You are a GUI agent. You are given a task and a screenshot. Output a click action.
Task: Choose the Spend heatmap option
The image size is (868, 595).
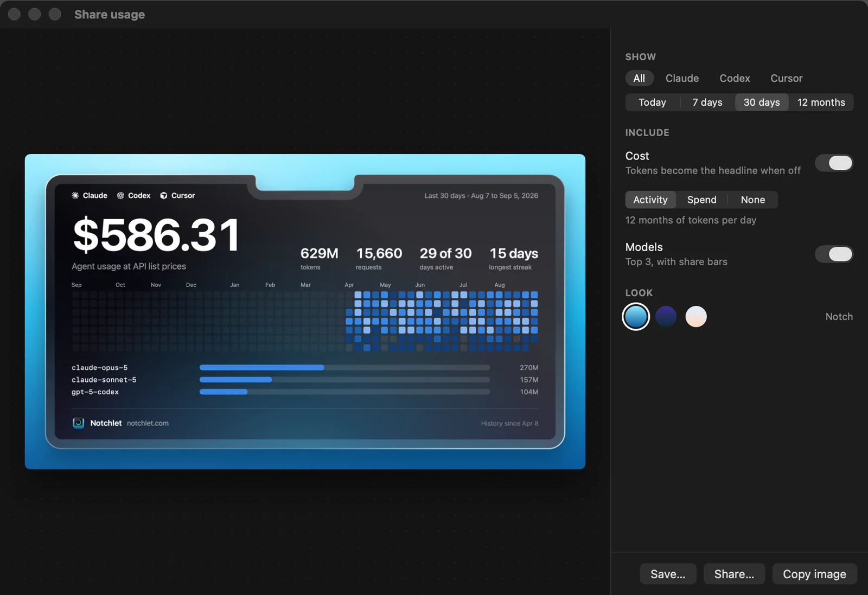coord(702,200)
